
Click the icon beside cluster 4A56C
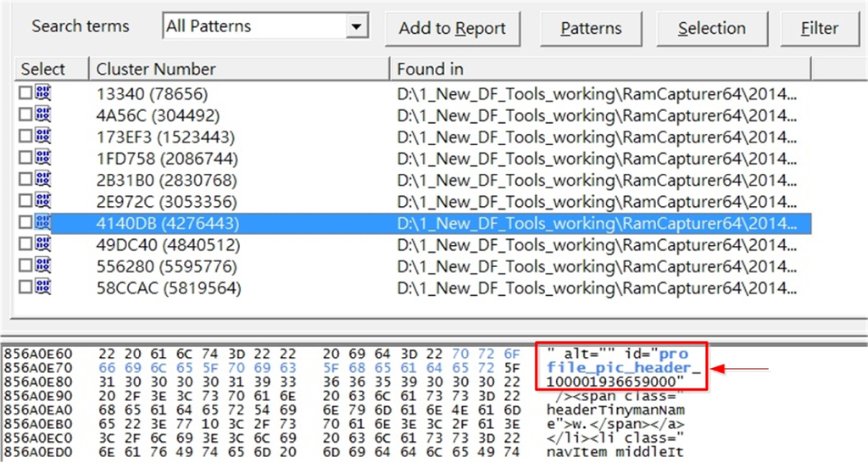[42, 114]
